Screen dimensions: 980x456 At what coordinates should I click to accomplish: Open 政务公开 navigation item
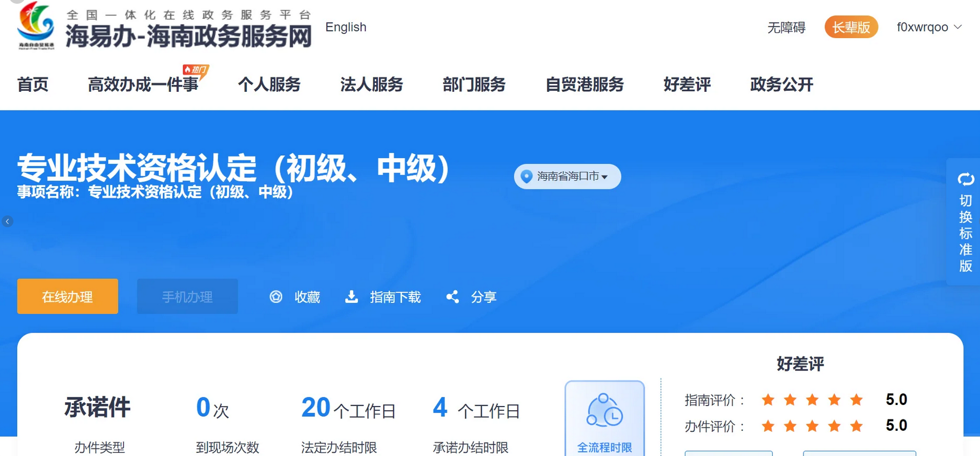(x=781, y=84)
